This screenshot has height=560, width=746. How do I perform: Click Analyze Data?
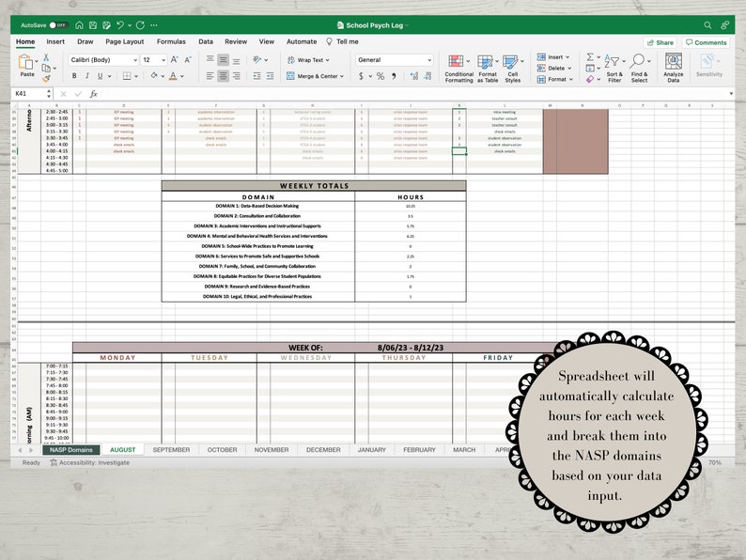point(674,69)
